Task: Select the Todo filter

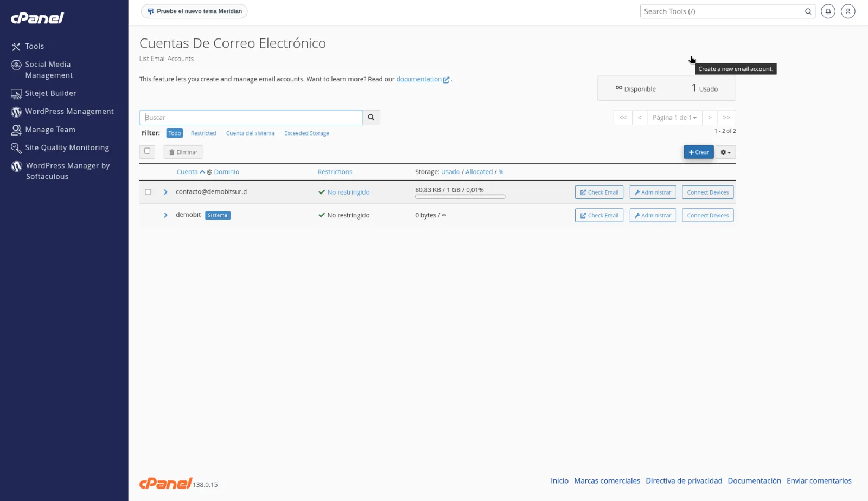Action: (175, 133)
